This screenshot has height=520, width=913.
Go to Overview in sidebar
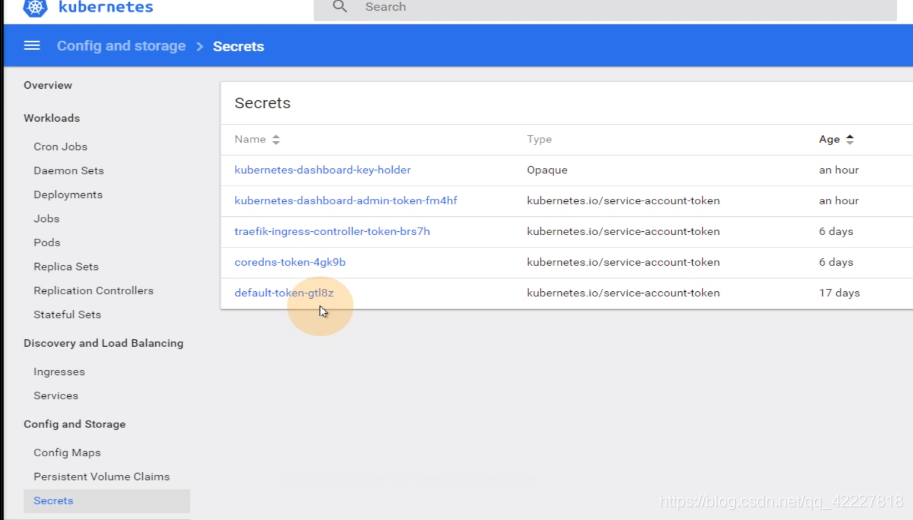pyautogui.click(x=48, y=86)
